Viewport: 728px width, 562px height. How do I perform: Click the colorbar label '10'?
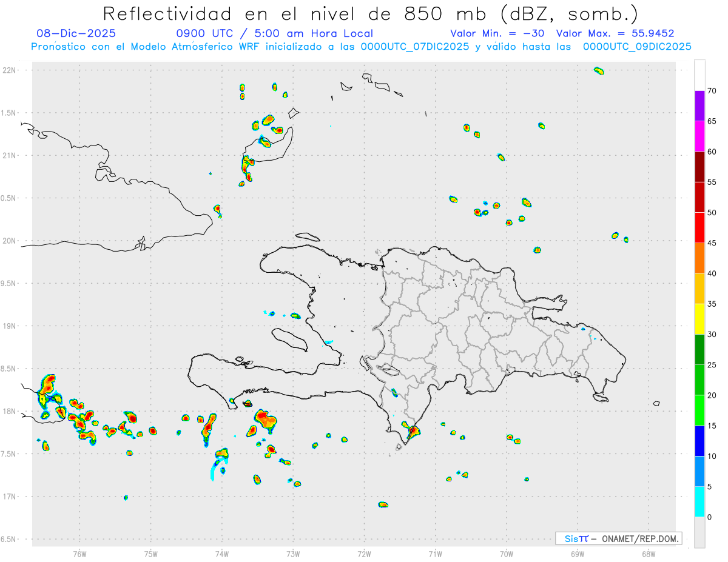click(x=712, y=457)
